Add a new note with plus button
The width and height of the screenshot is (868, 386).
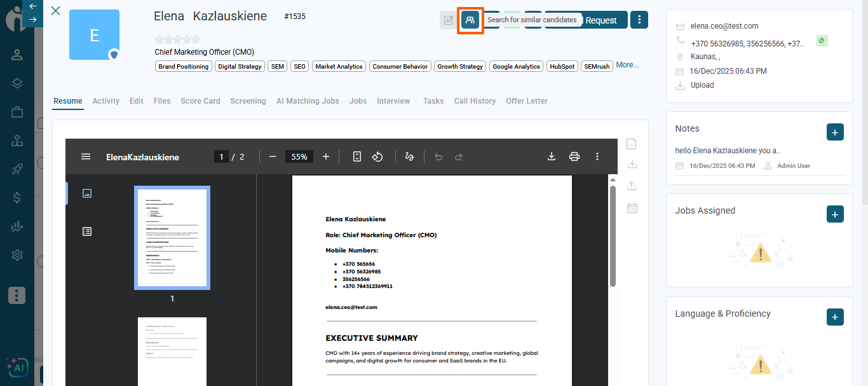coord(835,132)
